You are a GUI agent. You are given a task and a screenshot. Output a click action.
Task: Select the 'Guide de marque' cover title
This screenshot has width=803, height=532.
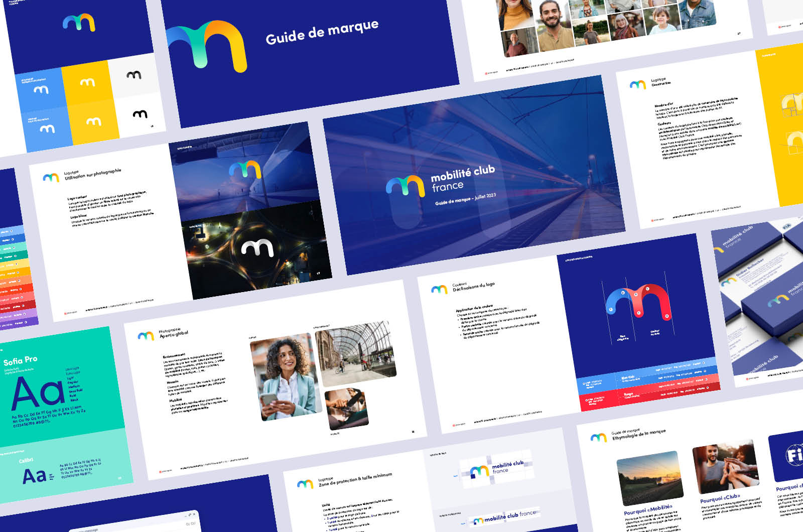(322, 32)
